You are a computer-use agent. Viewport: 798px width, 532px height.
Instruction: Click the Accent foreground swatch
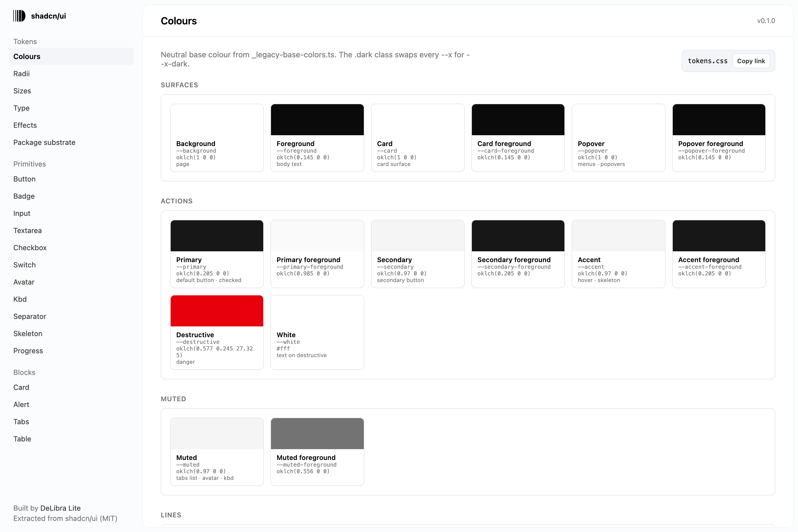(x=719, y=236)
